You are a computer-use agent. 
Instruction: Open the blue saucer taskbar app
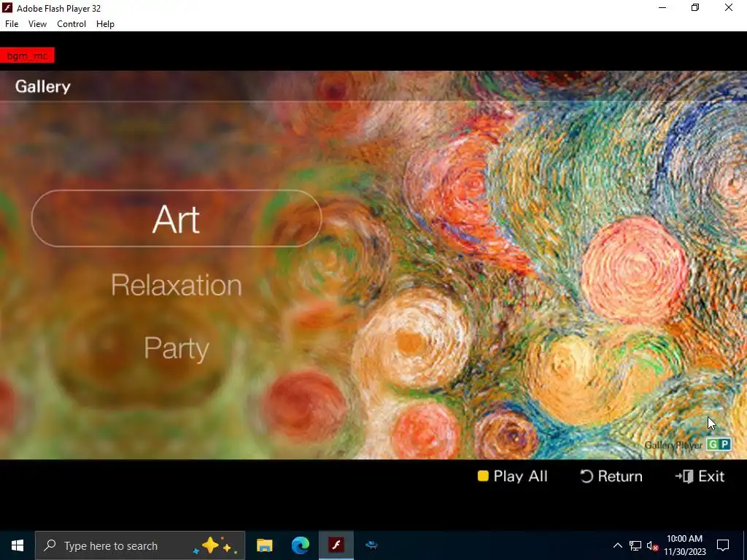371,545
